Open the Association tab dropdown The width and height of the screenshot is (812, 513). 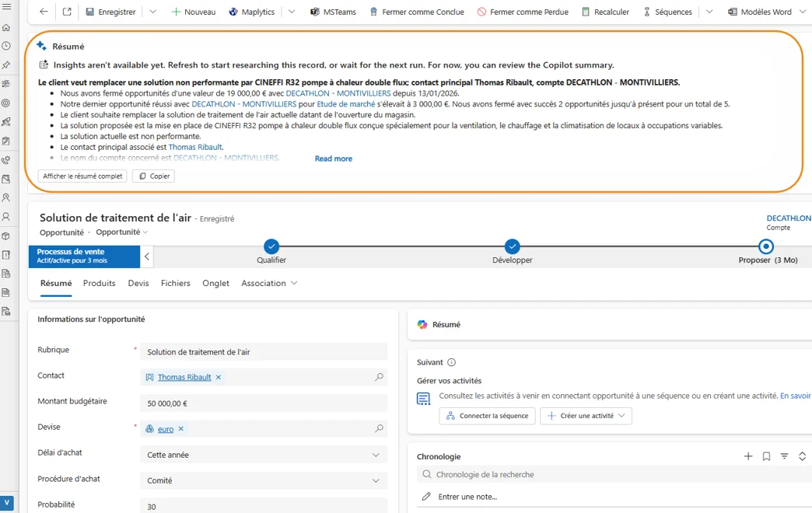pyautogui.click(x=269, y=283)
